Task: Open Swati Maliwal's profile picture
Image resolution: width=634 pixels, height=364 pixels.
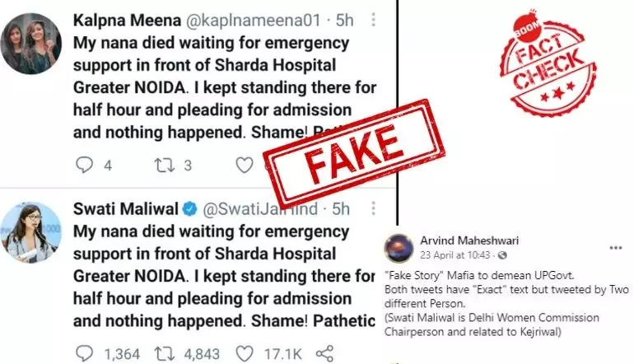Action: click(x=30, y=232)
